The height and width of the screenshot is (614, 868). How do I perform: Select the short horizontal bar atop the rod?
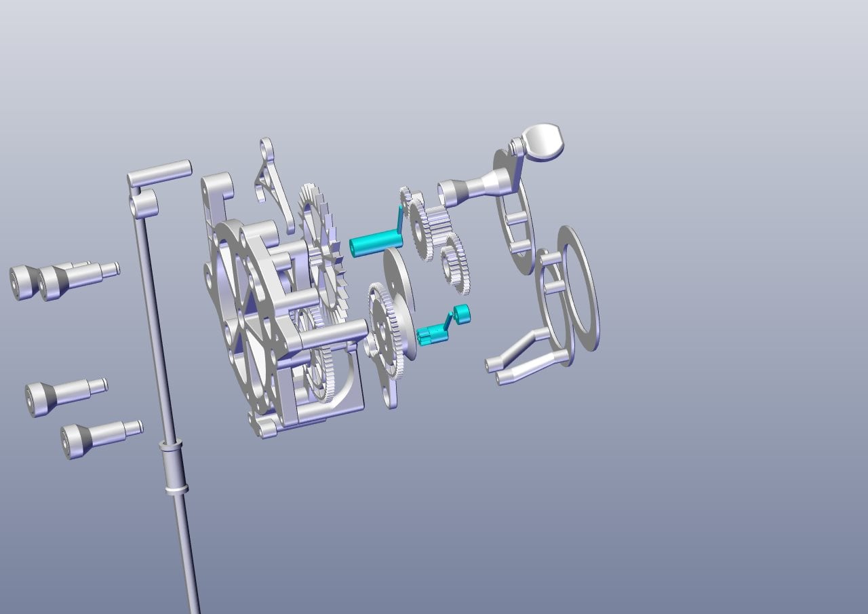pyautogui.click(x=159, y=172)
